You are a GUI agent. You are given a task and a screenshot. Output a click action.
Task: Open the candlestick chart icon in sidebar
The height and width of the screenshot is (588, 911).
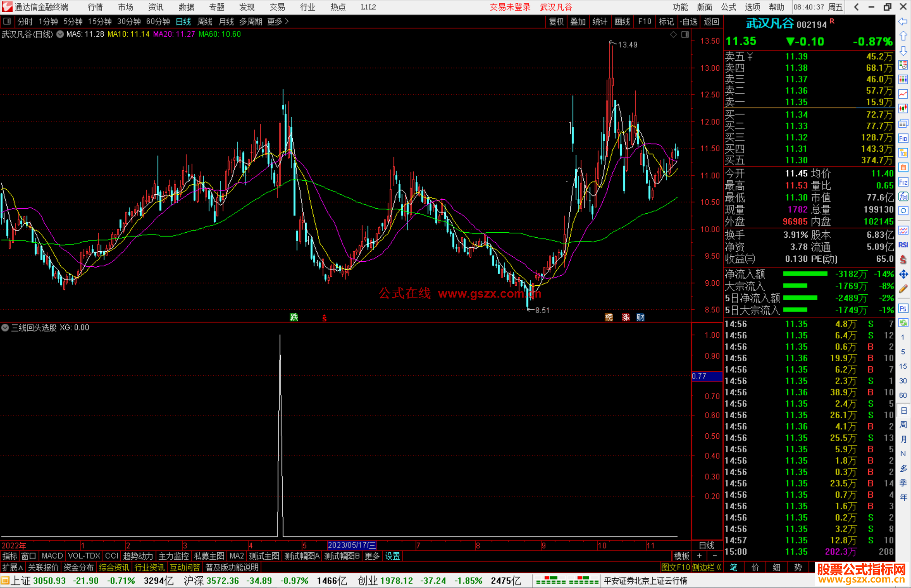pyautogui.click(x=903, y=108)
